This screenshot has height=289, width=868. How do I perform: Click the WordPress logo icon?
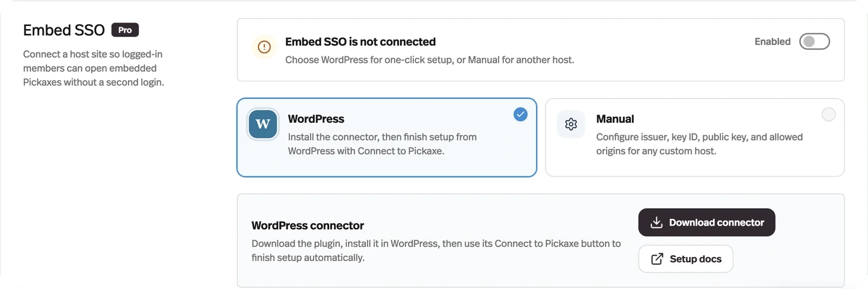pyautogui.click(x=263, y=124)
